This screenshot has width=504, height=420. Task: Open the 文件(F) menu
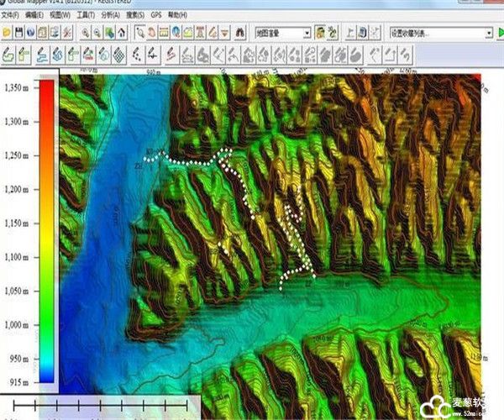[x=11, y=15]
